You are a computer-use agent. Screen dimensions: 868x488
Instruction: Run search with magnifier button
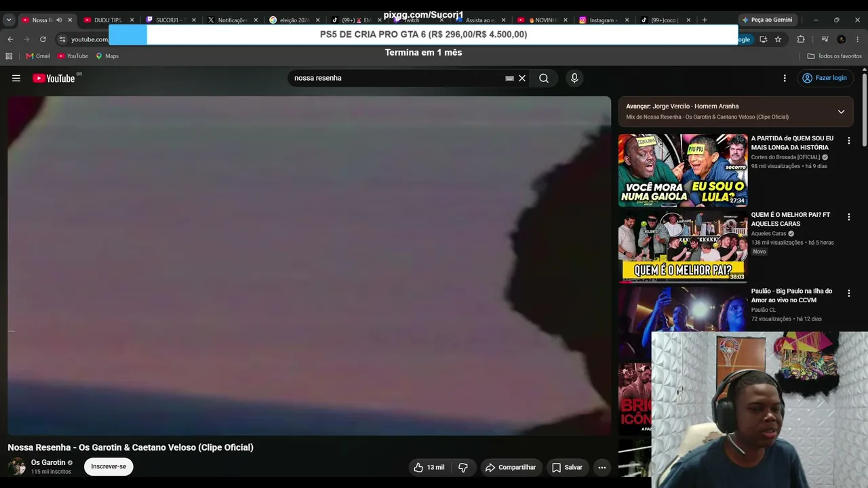544,78
